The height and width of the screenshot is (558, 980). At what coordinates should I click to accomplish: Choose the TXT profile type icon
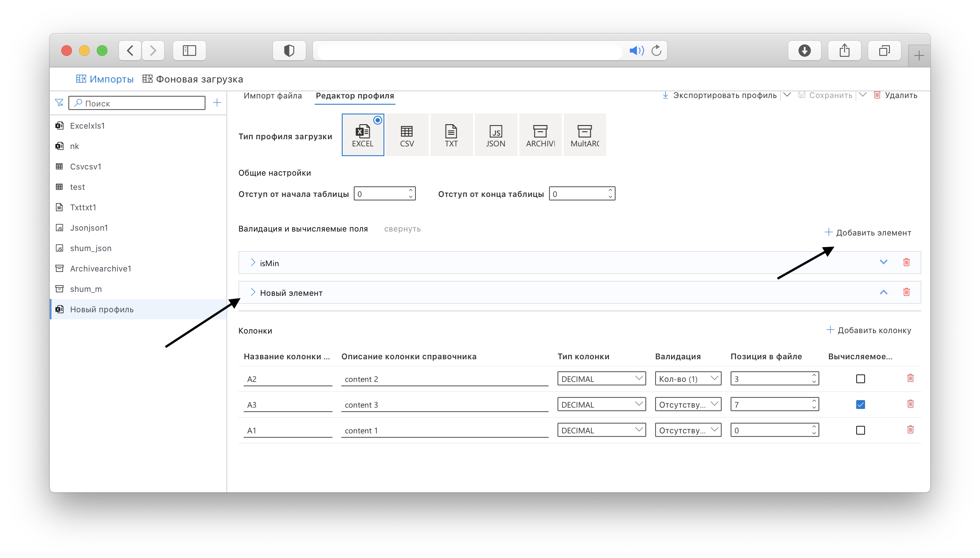[x=451, y=135]
